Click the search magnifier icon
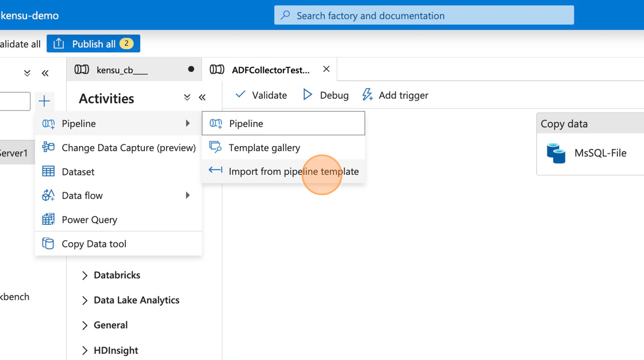The image size is (644, 360). 285,15
